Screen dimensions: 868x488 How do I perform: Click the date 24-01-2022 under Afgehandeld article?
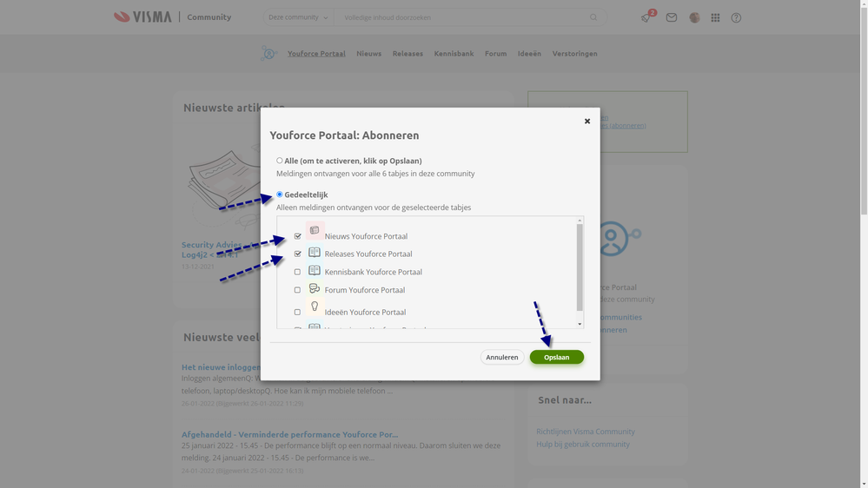(x=197, y=471)
